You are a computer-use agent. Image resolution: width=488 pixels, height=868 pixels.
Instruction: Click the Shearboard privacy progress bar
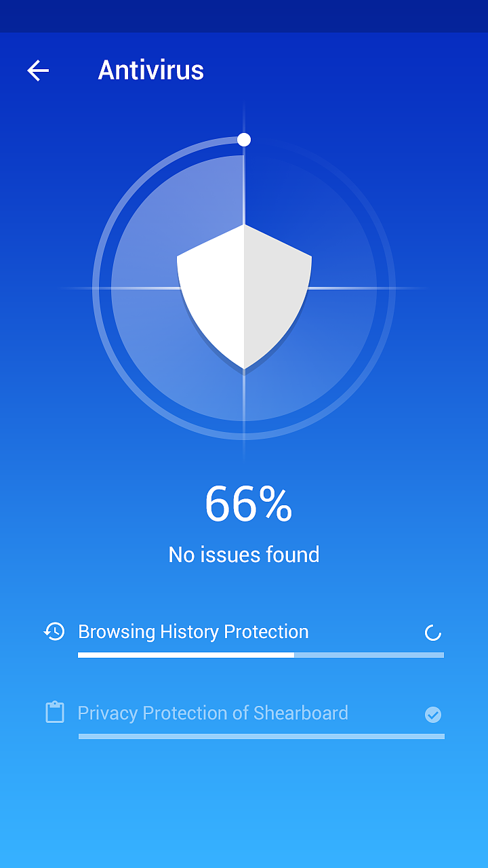pyautogui.click(x=262, y=736)
